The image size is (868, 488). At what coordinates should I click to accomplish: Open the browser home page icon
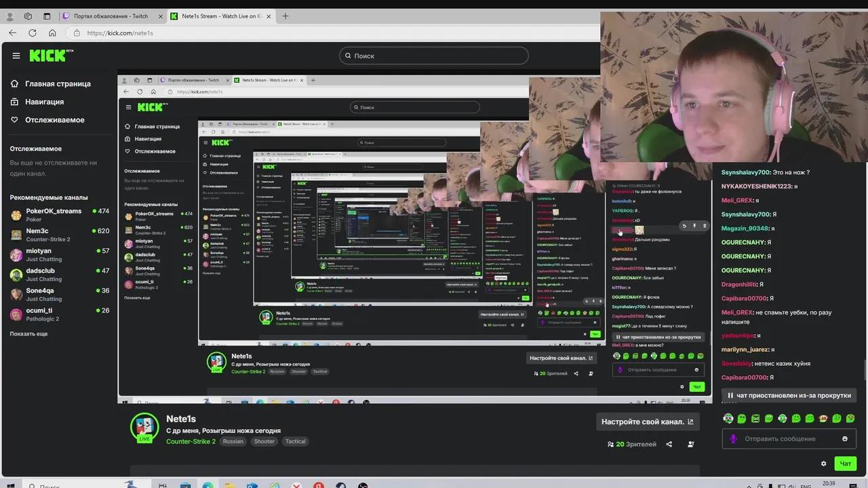(52, 33)
